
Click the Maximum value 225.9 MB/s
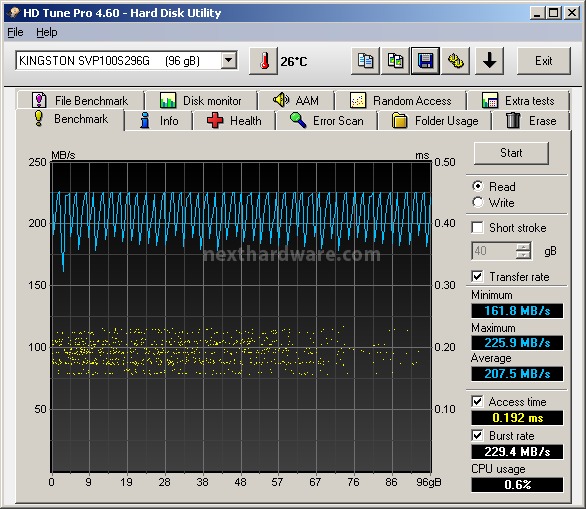coord(517,343)
